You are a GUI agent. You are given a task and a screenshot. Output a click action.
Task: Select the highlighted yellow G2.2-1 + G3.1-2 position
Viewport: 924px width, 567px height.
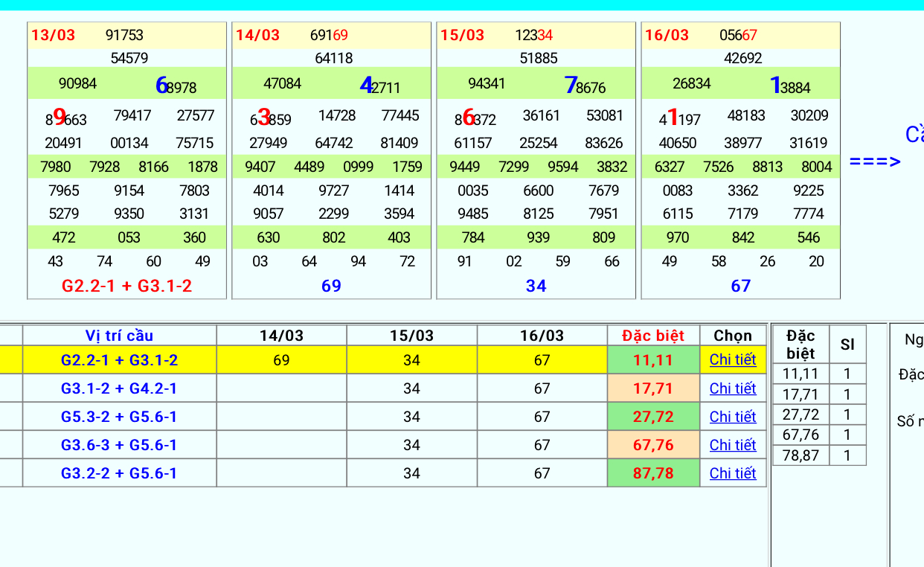(x=119, y=361)
